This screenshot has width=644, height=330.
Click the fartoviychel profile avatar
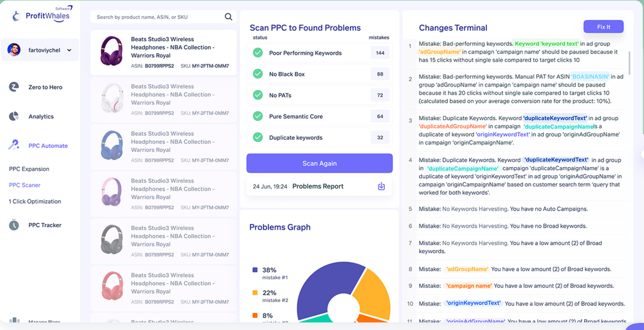[x=14, y=50]
